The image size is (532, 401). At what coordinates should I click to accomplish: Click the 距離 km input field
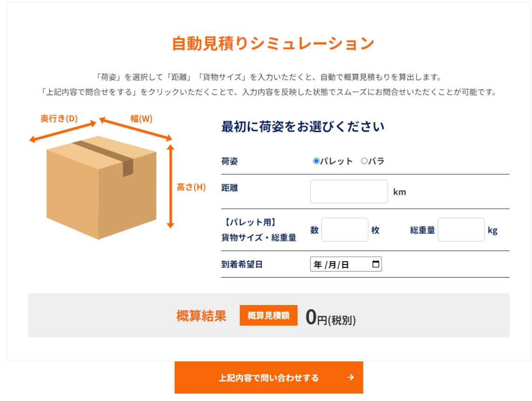tap(349, 191)
